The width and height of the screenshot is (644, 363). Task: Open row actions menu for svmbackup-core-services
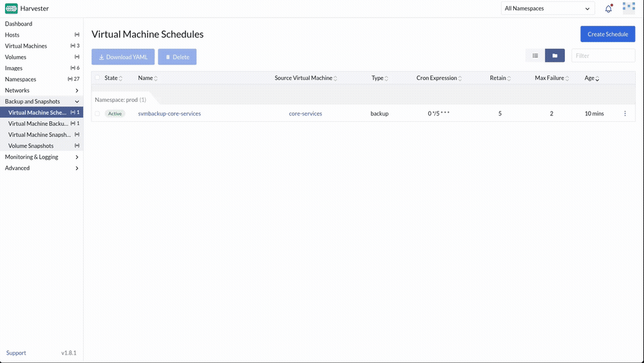(625, 113)
